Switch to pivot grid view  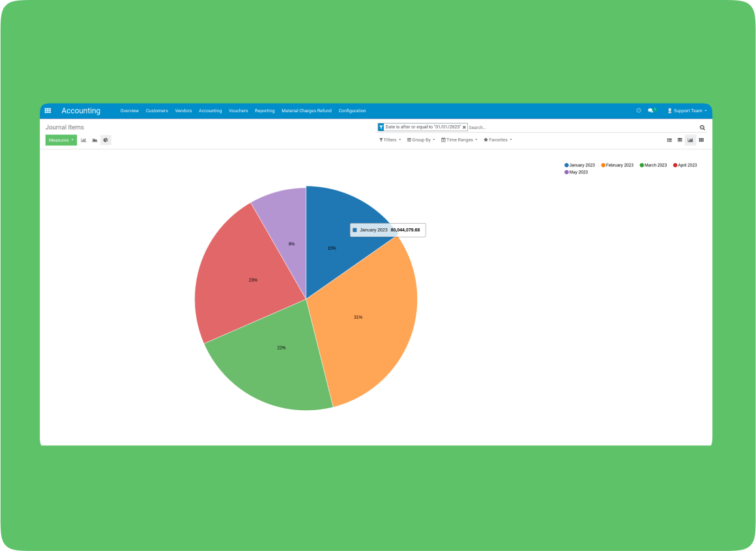680,140
